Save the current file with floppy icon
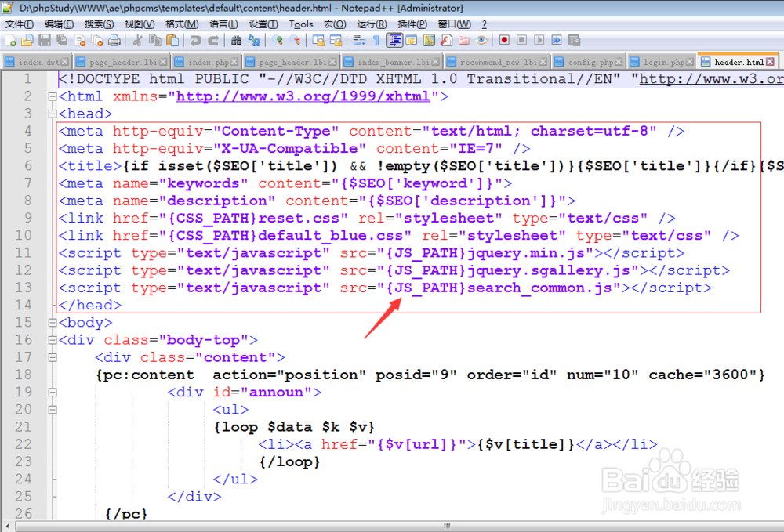784x532 pixels. click(x=45, y=41)
